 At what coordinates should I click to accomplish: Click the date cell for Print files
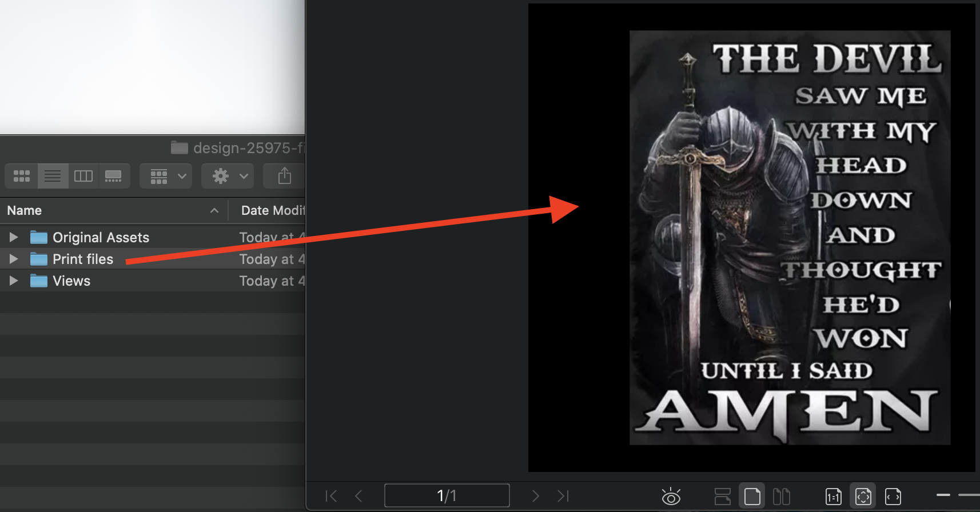tap(272, 259)
